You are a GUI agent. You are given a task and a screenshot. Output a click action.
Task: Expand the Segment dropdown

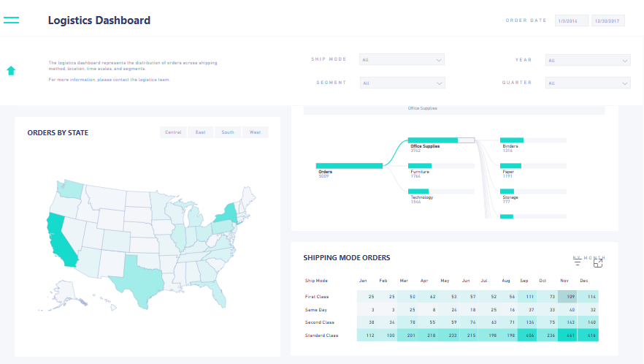(x=402, y=83)
